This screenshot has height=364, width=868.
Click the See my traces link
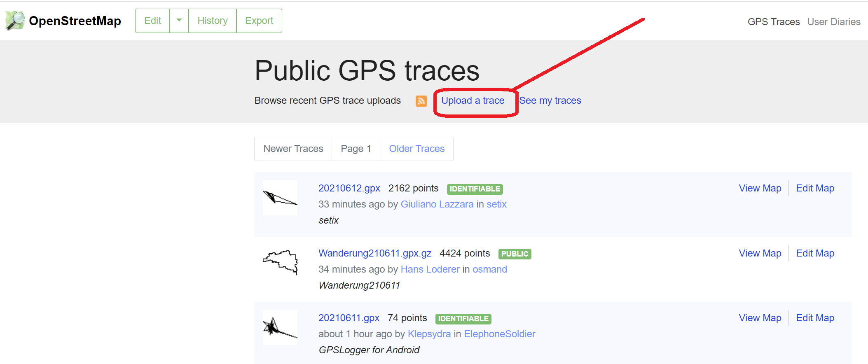pyautogui.click(x=550, y=100)
